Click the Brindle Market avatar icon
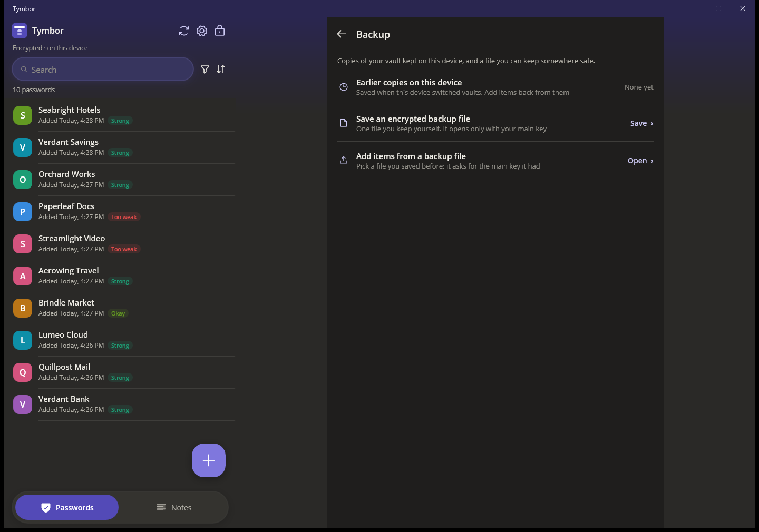This screenshot has height=532, width=759. coord(23,308)
